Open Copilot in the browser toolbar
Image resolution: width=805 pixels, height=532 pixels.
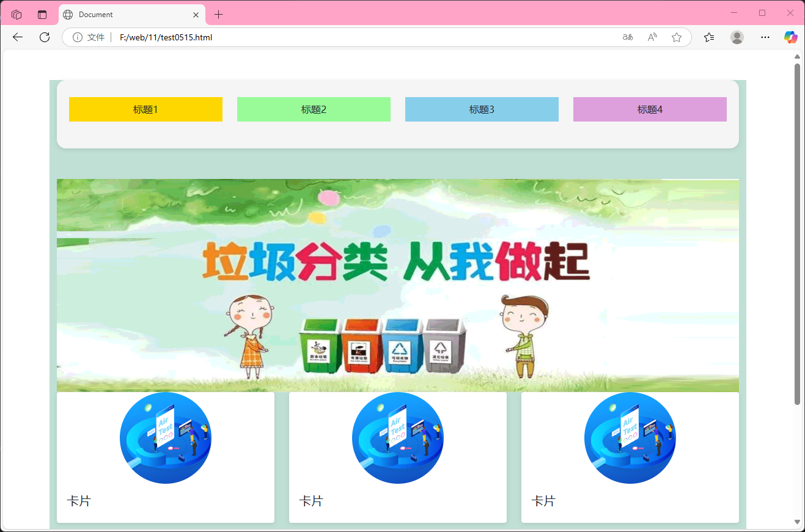point(790,37)
